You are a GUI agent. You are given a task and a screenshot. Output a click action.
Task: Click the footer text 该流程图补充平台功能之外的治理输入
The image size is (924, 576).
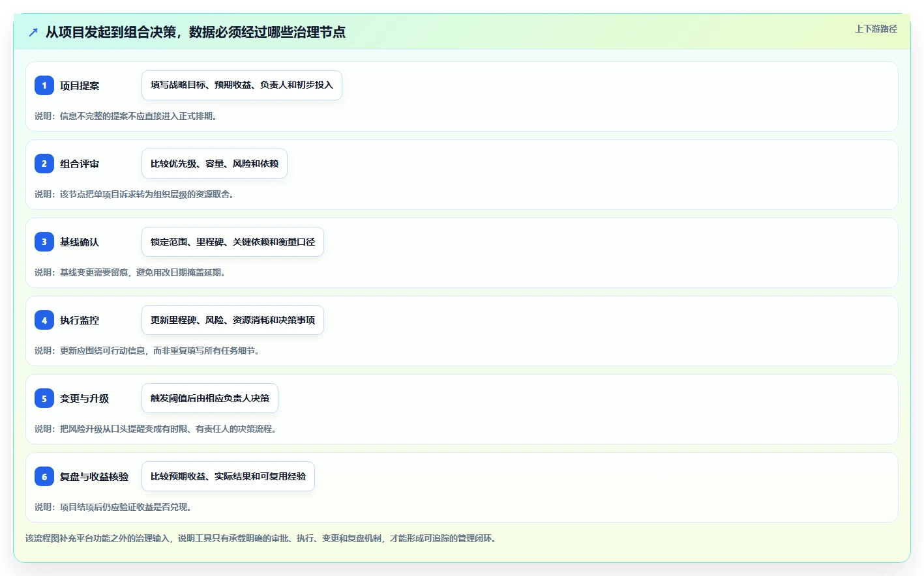(97, 538)
